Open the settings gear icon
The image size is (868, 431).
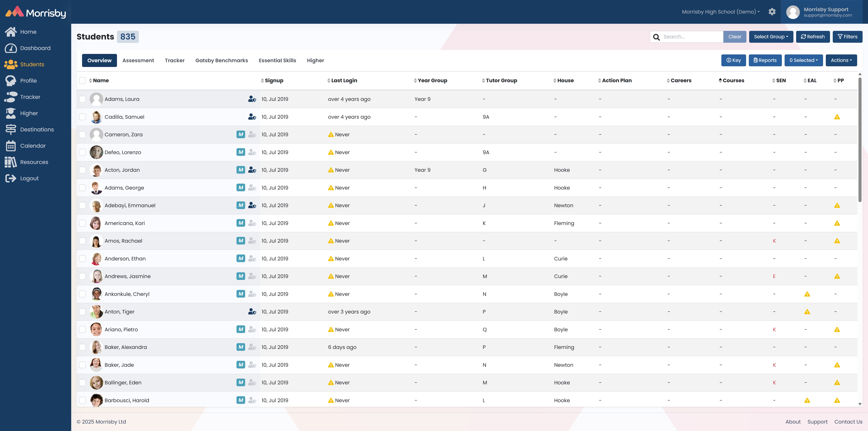(x=772, y=12)
